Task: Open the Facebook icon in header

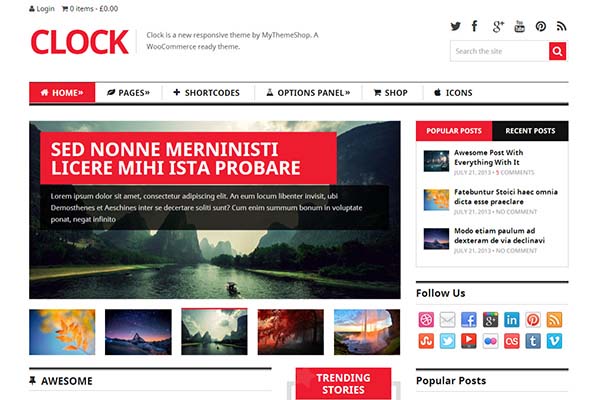Action: pyautogui.click(x=475, y=26)
